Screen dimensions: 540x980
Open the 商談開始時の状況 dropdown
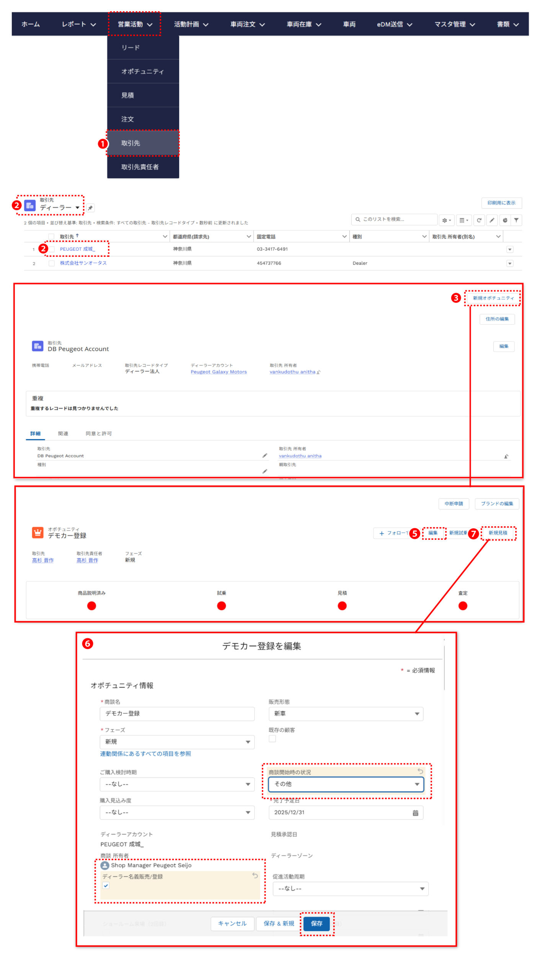(346, 784)
